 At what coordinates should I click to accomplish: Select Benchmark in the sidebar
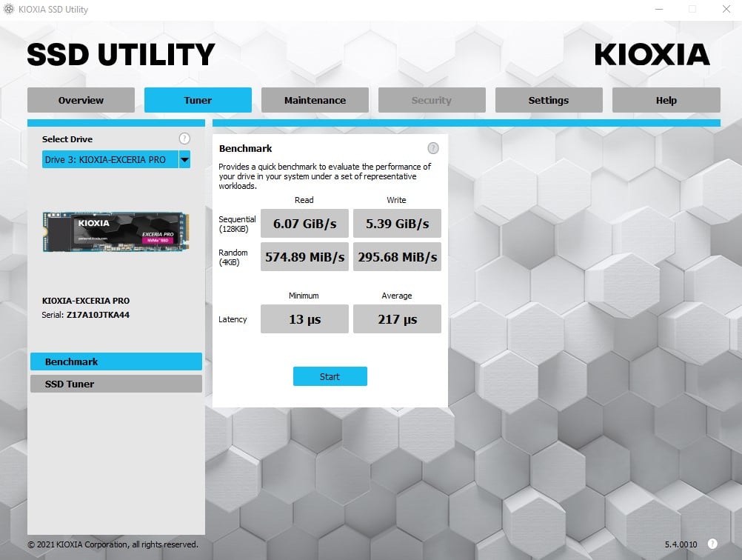coord(116,361)
